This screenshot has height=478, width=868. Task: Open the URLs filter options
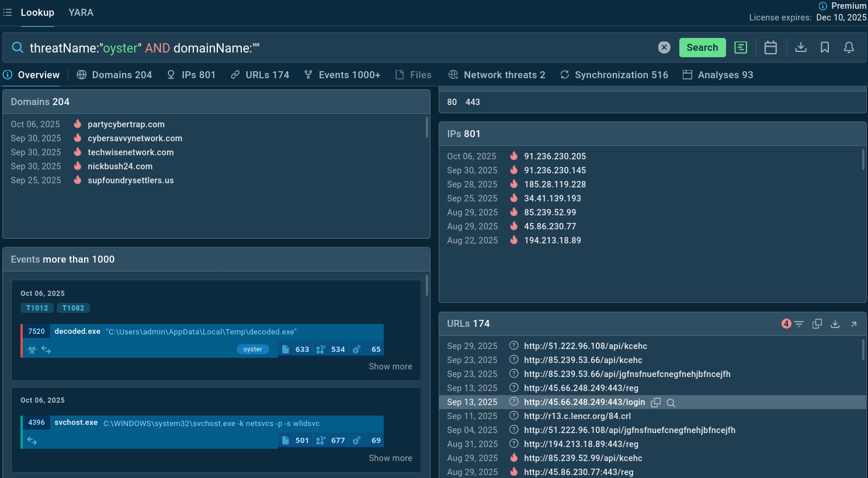pyautogui.click(x=798, y=324)
